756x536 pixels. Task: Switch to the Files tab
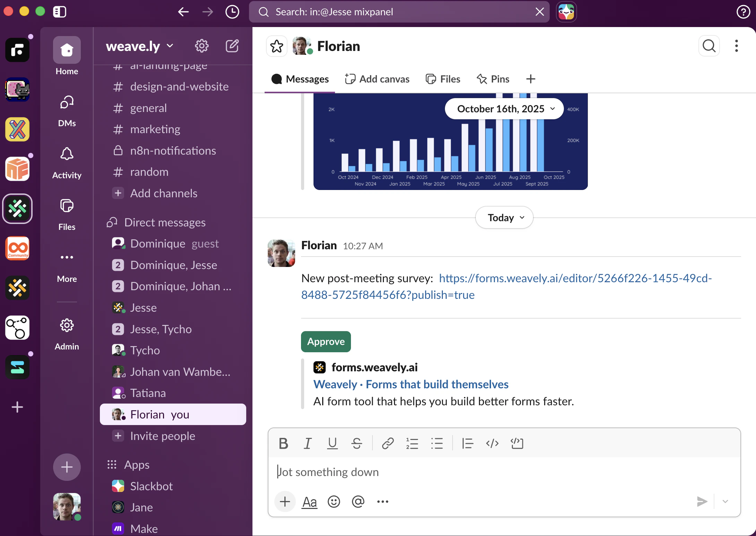pos(443,79)
